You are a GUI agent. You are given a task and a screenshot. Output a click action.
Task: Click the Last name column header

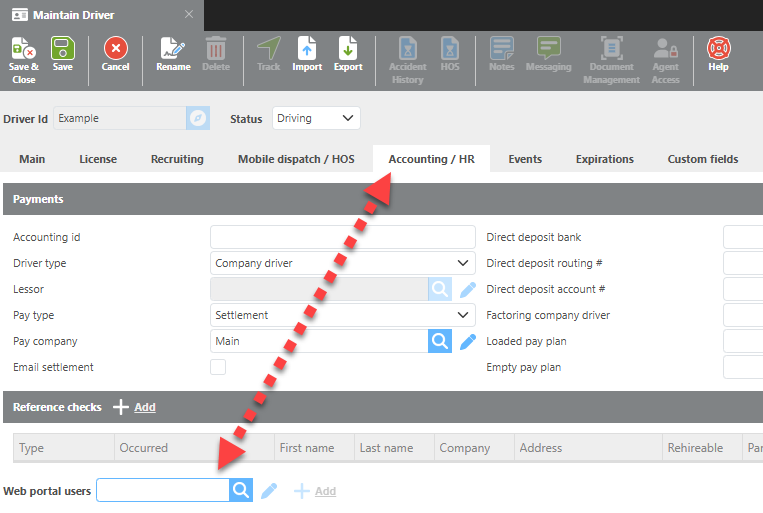tap(394, 447)
